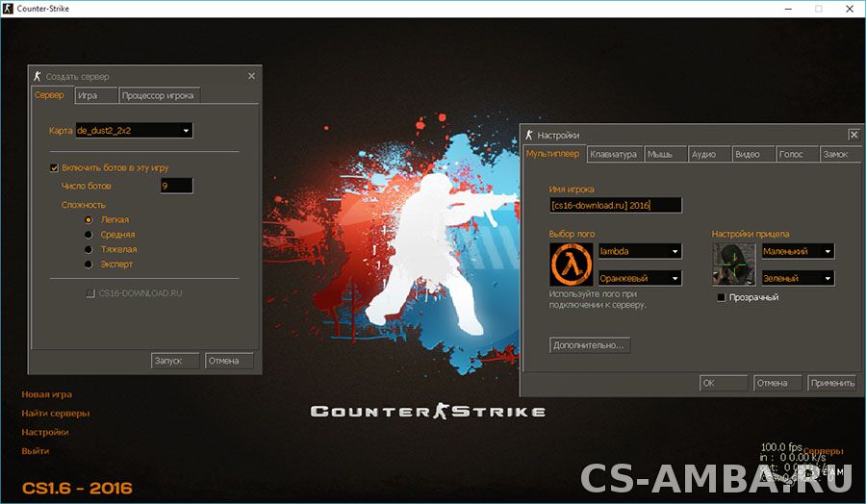
Task: Switch to the Замок tab
Action: pyautogui.click(x=841, y=155)
